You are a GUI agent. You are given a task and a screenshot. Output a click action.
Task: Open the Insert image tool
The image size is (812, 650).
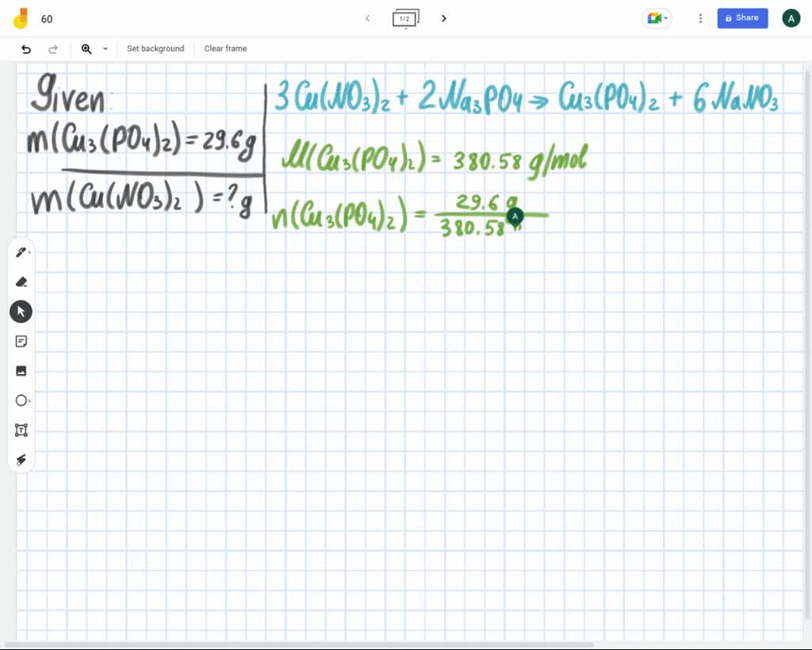click(21, 370)
